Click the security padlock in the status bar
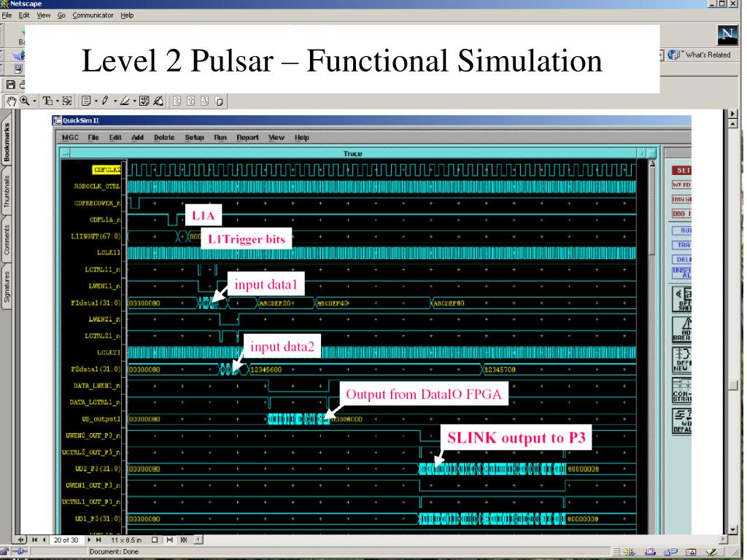 [4, 551]
